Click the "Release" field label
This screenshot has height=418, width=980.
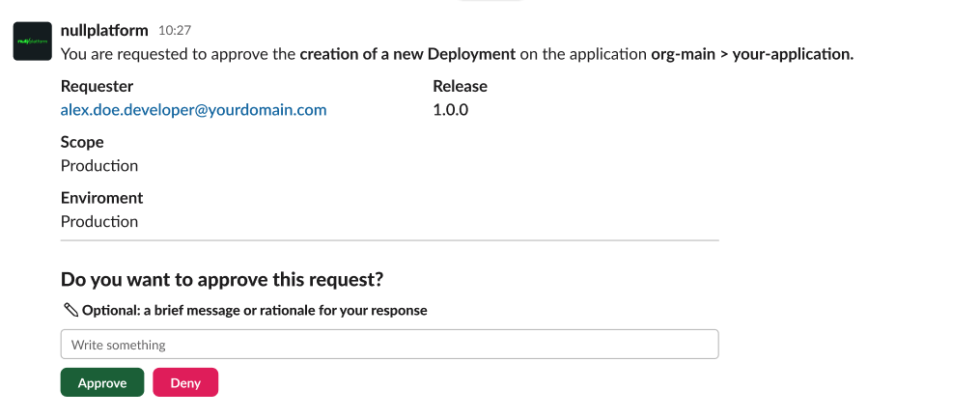point(460,86)
